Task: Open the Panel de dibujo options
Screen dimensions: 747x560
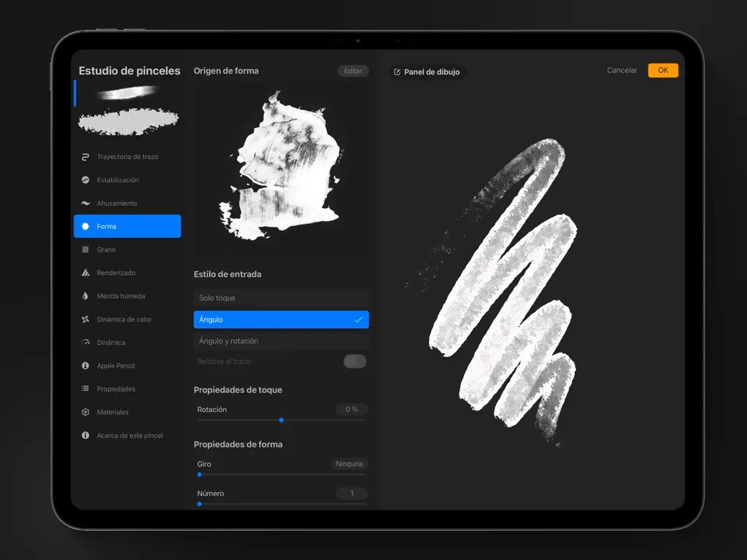Action: click(427, 72)
